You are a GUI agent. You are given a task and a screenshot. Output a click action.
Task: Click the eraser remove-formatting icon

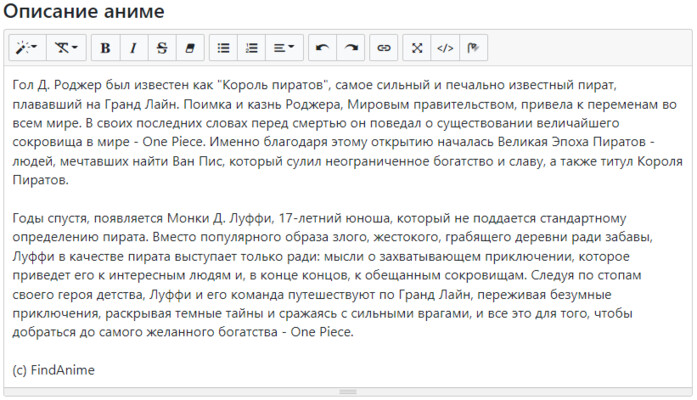(x=190, y=48)
